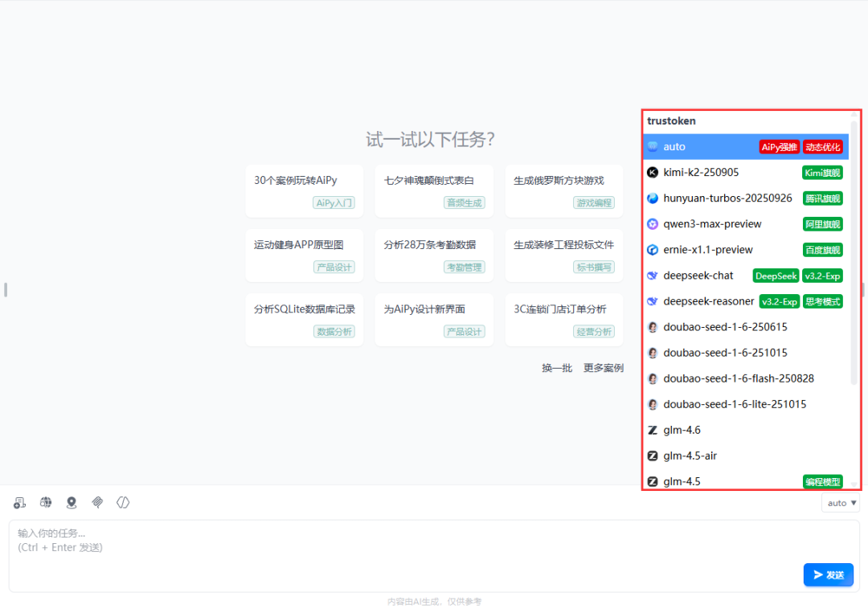The image size is (868, 609).
Task: Click the 百度旗舰 tag
Action: coord(823,249)
